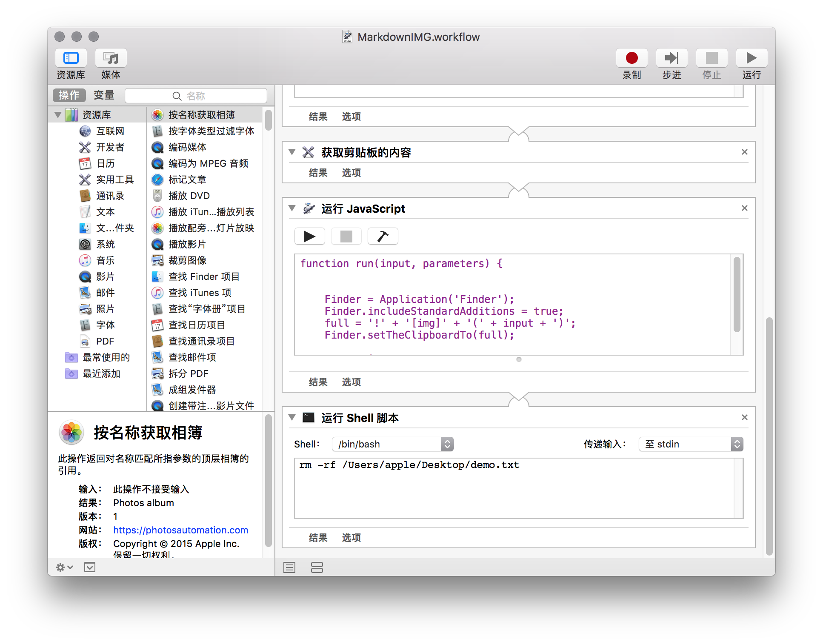Toggle the Library (资源库) panel icon
The width and height of the screenshot is (823, 644).
(71, 58)
